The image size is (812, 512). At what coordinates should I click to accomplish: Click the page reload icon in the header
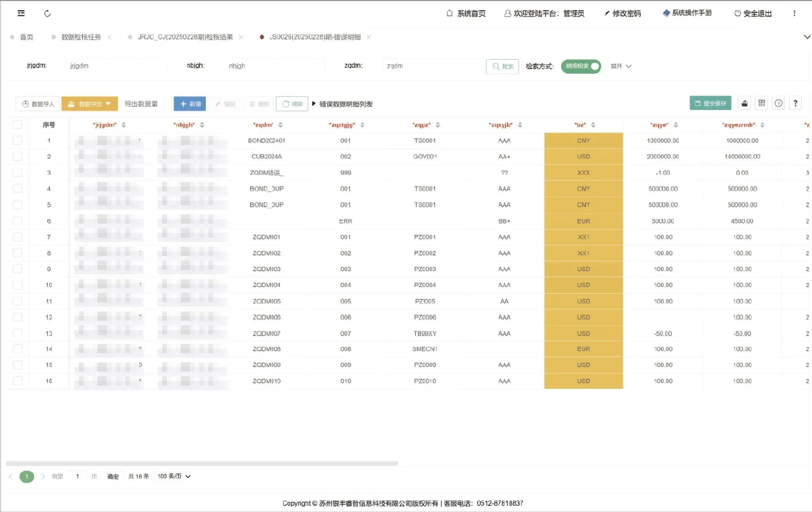click(x=48, y=13)
